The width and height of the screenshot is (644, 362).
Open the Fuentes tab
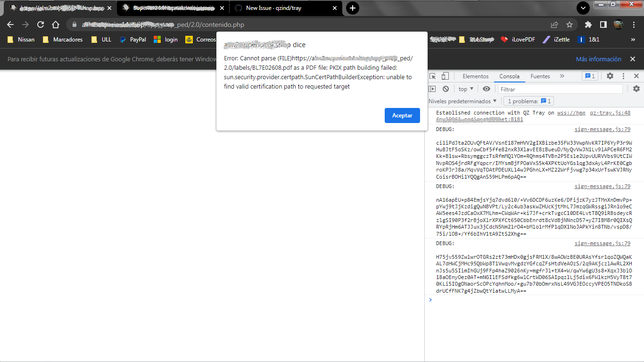(540, 76)
